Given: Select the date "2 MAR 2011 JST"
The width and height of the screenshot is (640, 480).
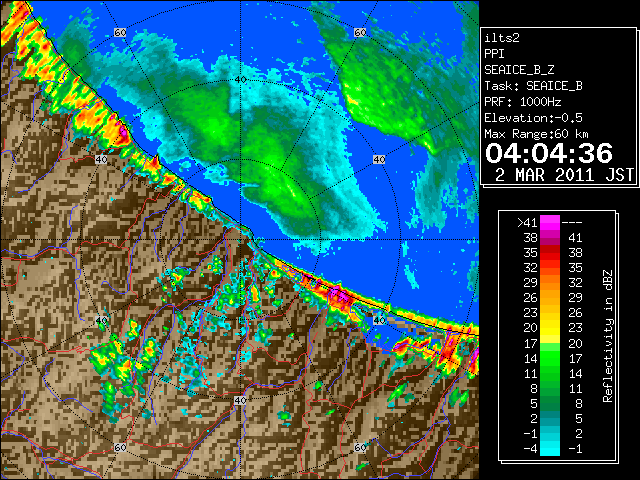Looking at the screenshot, I should point(564,175).
